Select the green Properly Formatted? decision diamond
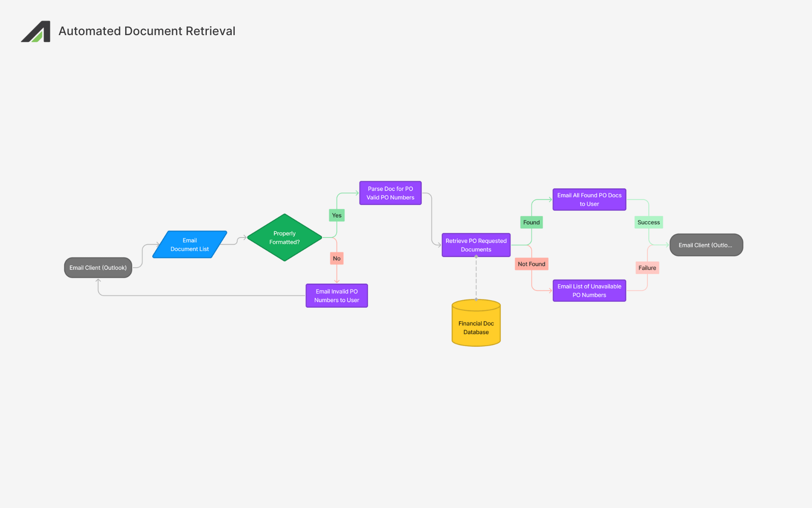Viewport: 812px width, 508px height. tap(284, 237)
